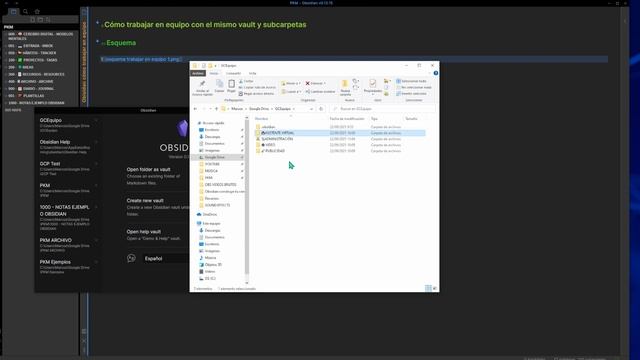640x360 pixels.
Task: Open the Obsidian starred notes icon
Action: (37, 11)
